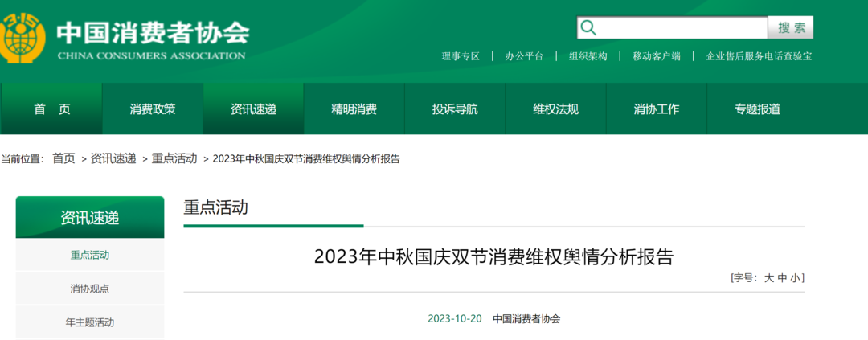The image size is (868, 340).
Task: Open the 移动客户端 link
Action: pyautogui.click(x=656, y=56)
